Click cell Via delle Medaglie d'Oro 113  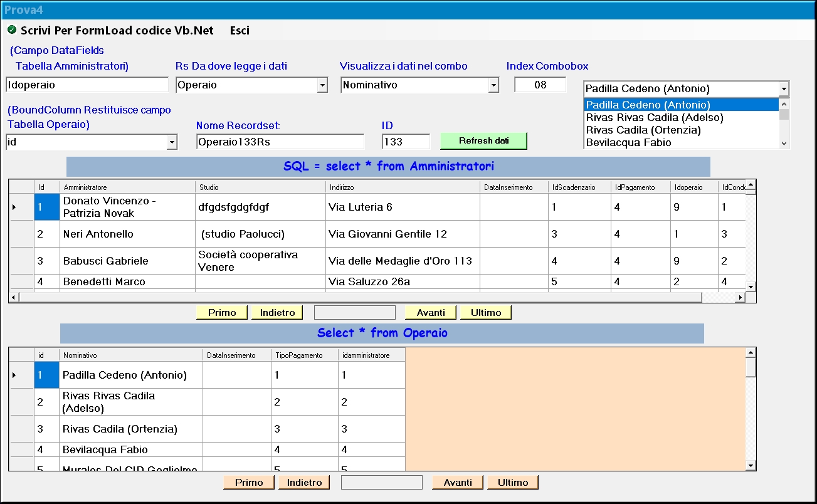[403, 261]
